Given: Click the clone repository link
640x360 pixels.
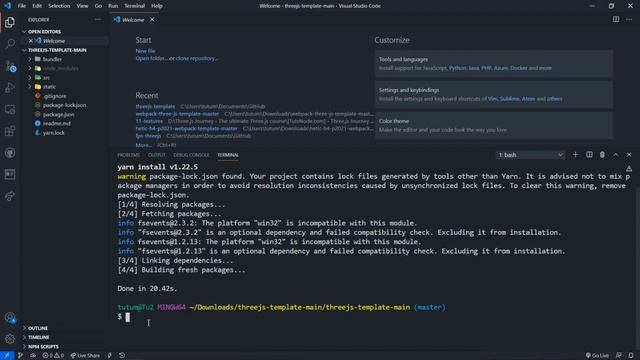Looking at the screenshot, I should pos(197,58).
